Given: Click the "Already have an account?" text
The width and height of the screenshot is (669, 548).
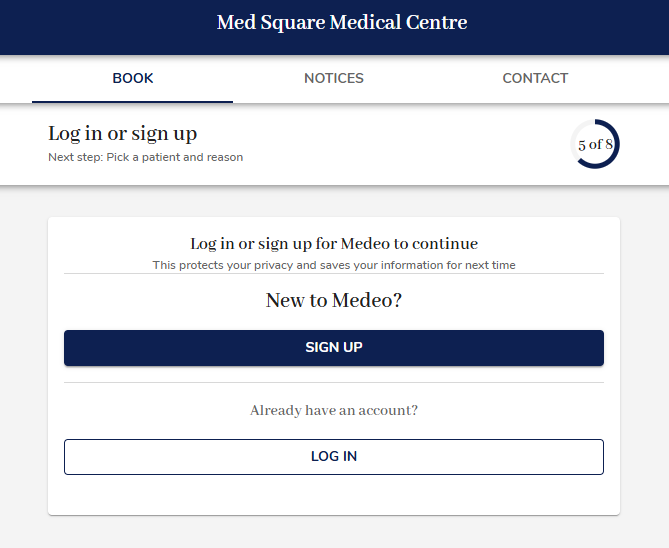Looking at the screenshot, I should 334,410.
